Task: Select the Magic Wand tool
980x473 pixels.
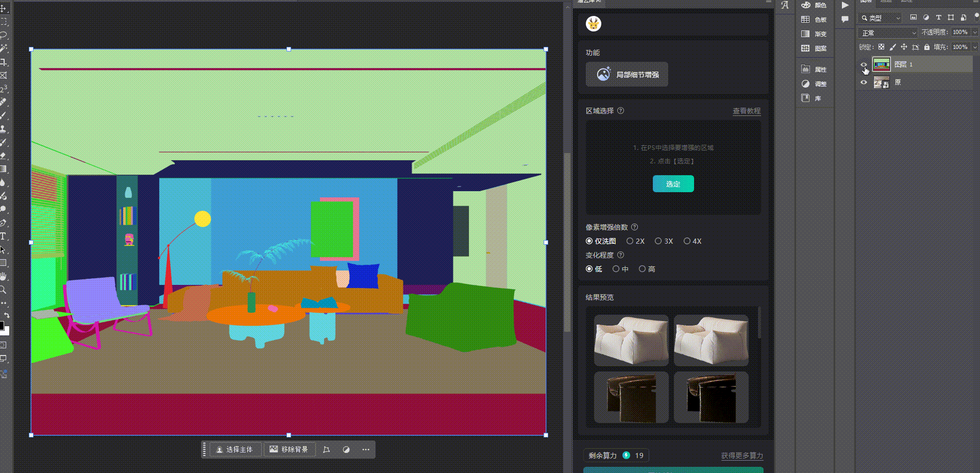Action: click(4, 49)
